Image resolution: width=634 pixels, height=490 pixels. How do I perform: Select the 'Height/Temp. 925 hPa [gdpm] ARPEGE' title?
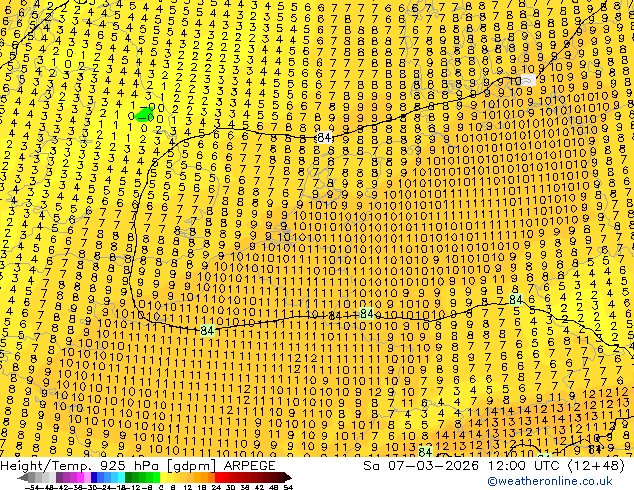(x=138, y=466)
